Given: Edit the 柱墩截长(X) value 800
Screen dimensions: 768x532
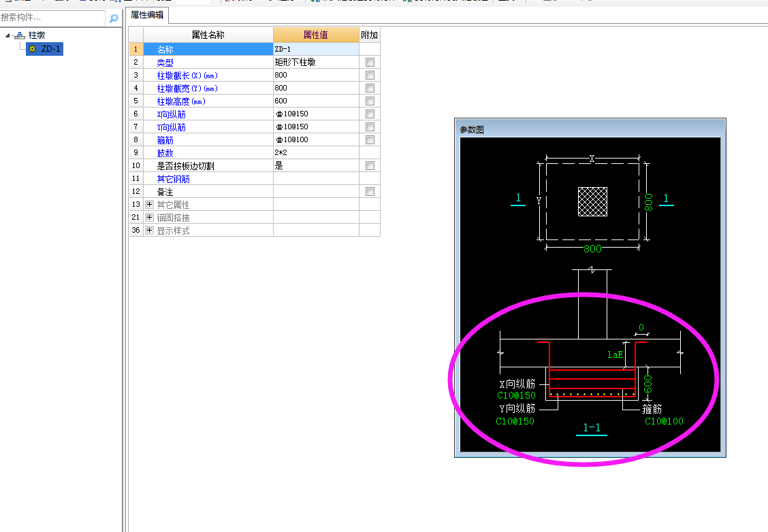Looking at the screenshot, I should point(316,75).
